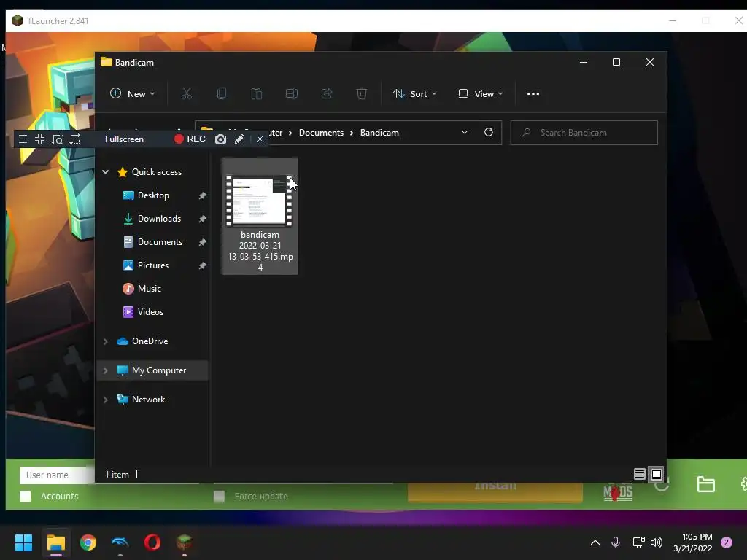The height and width of the screenshot is (560, 747).
Task: Click the Rename icon in Explorer toolbar
Action: point(292,94)
